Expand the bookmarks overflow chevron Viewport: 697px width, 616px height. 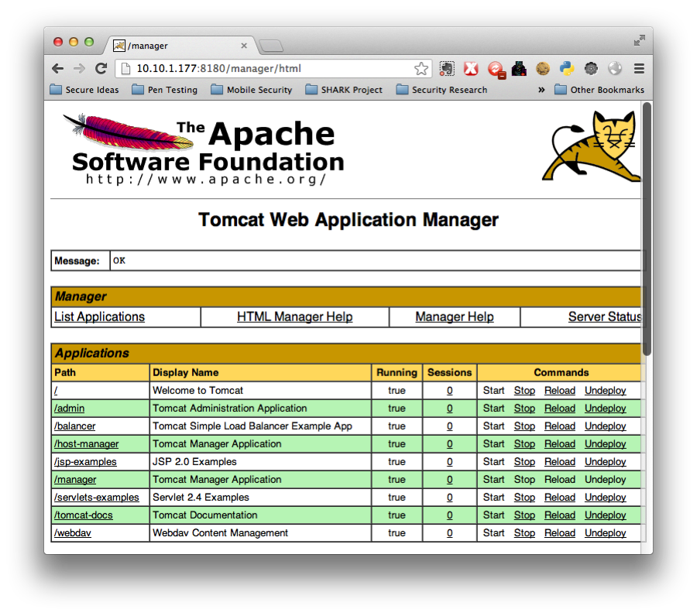point(541,90)
